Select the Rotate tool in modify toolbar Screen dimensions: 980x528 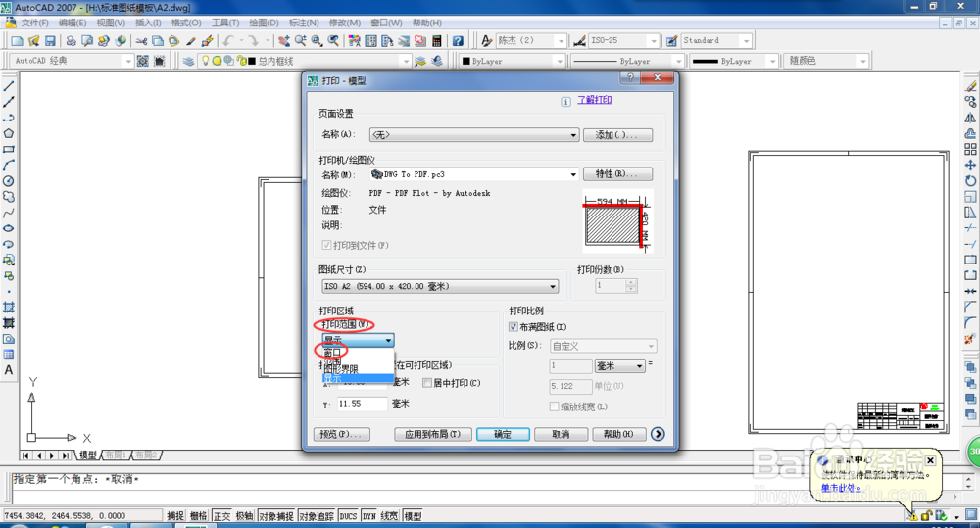coord(970,180)
